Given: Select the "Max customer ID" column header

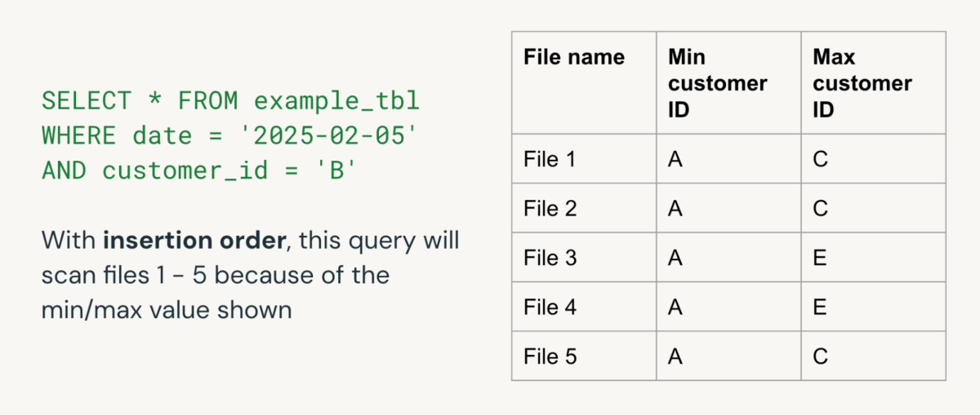Looking at the screenshot, I should (x=862, y=82).
